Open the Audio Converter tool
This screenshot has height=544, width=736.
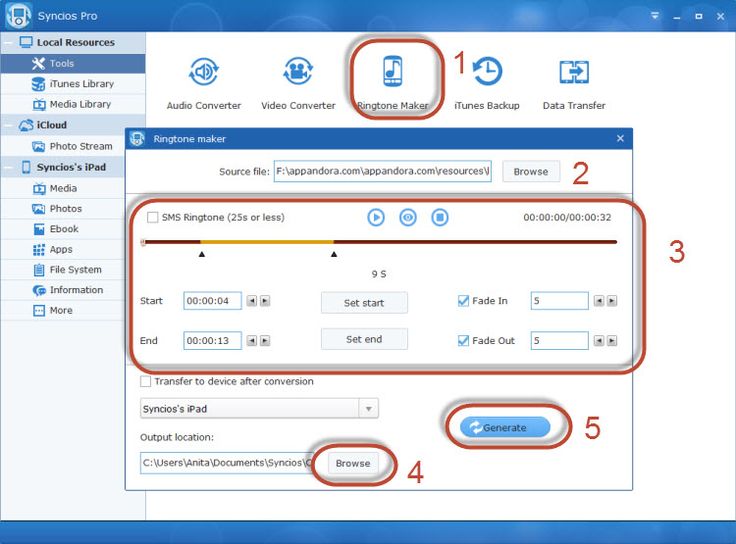(x=204, y=82)
